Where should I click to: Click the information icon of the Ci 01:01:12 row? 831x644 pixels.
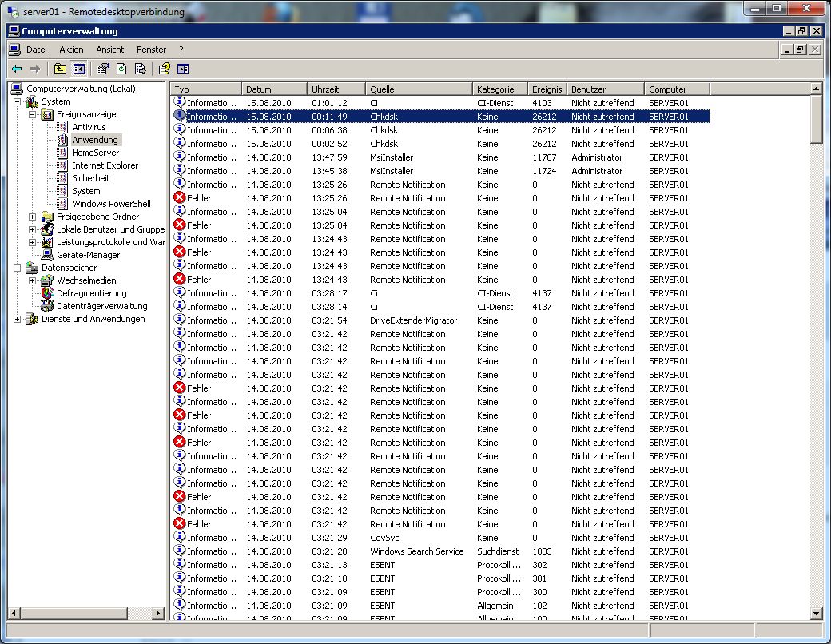[180, 102]
